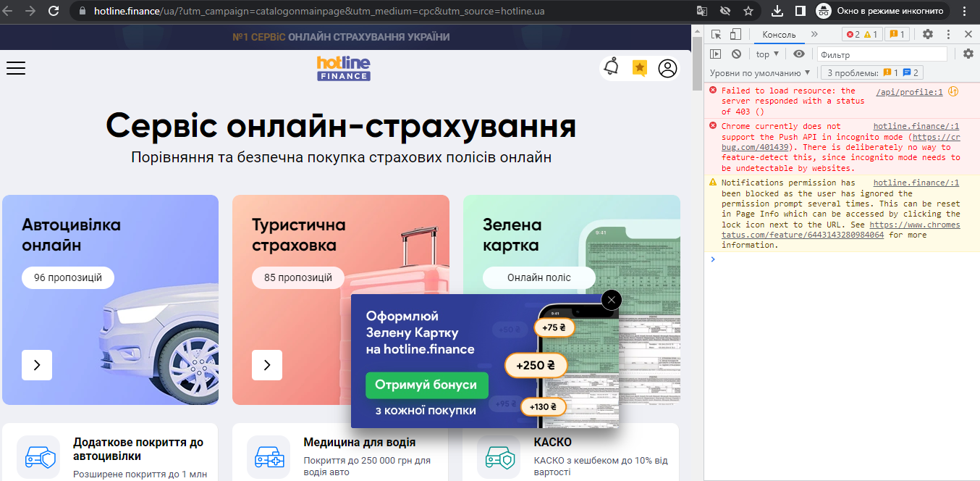Image resolution: width=980 pixels, height=481 pixels.
Task: Reload the hotline.finance page
Action: pos(54,11)
